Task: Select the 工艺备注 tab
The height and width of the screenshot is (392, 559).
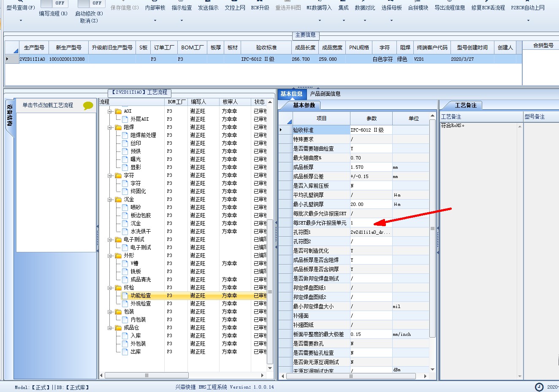Action: point(466,105)
